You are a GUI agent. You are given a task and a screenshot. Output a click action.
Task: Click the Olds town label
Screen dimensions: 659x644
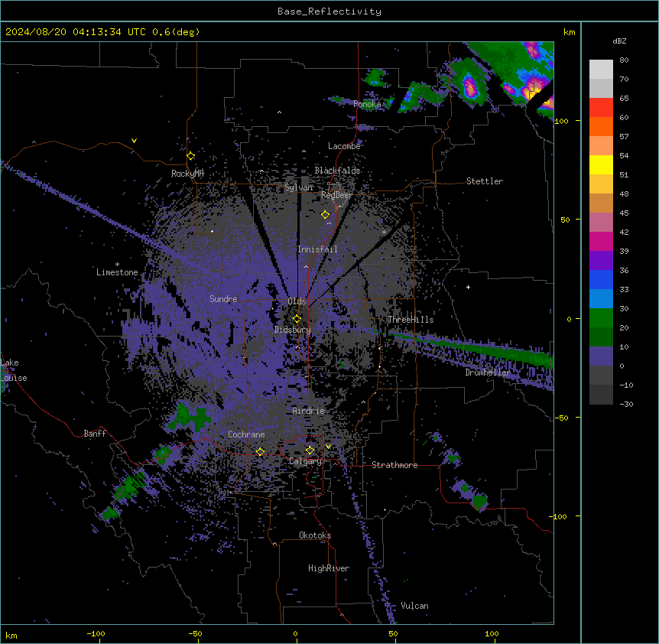click(297, 301)
